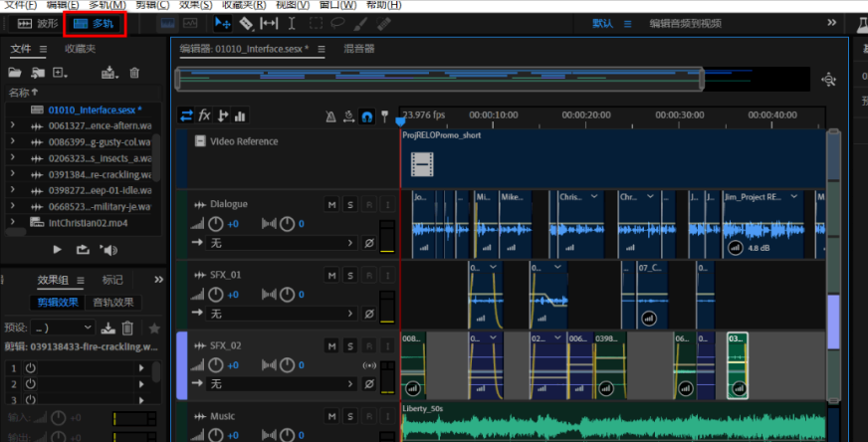Click insert into multitrack icon

pos(109,73)
